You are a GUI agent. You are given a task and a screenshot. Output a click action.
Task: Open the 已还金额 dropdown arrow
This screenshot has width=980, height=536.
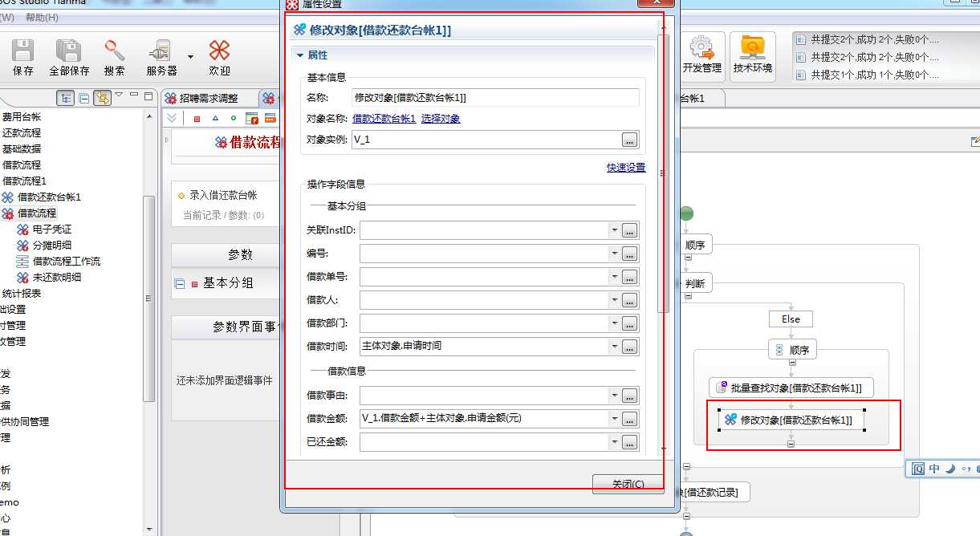coord(615,442)
